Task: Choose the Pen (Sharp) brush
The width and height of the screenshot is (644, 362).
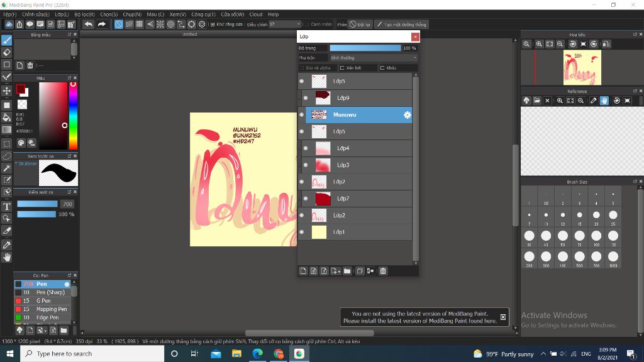Action: coord(43,292)
